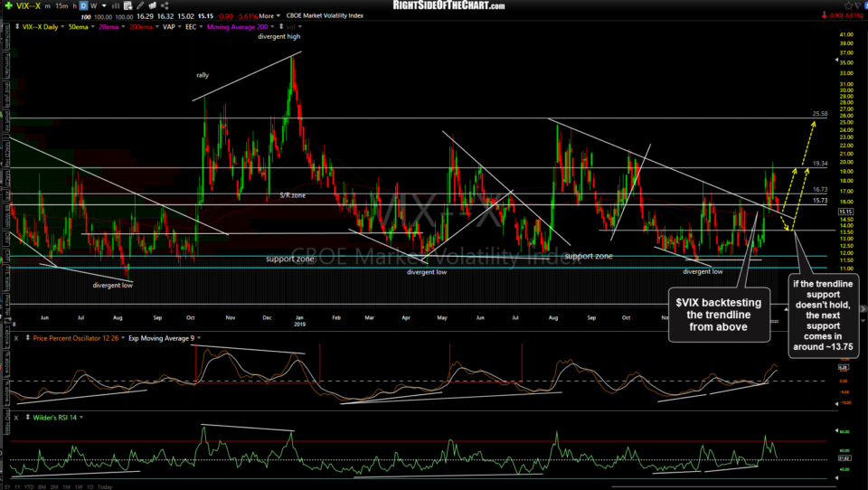The image size is (868, 490).
Task: Click the 16.73 price level label
Action: tap(820, 189)
